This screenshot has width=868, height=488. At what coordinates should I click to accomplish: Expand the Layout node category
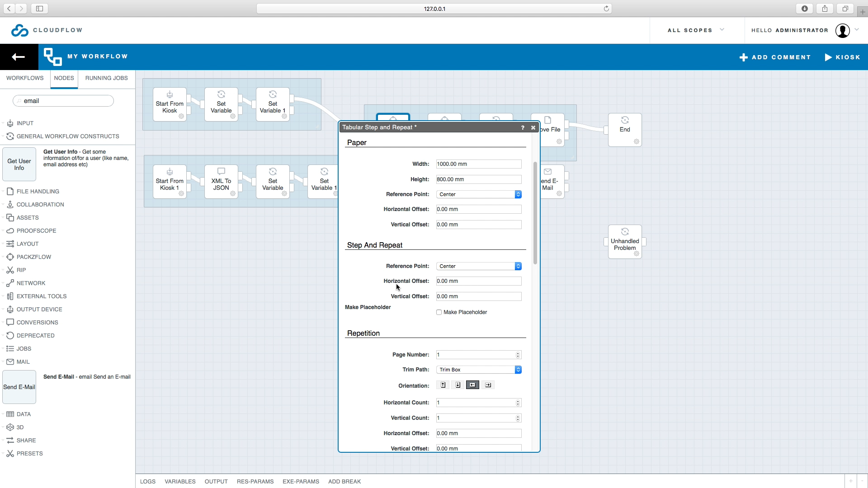[x=28, y=244]
